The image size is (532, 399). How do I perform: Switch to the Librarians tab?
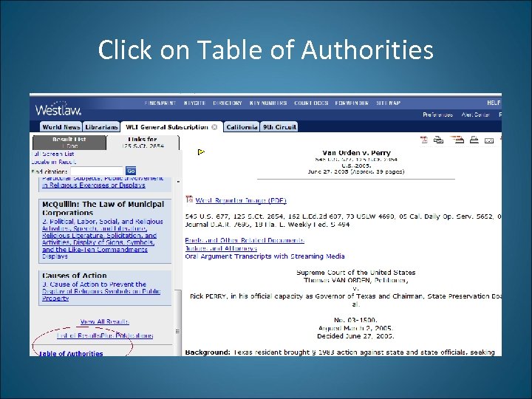tap(101, 127)
